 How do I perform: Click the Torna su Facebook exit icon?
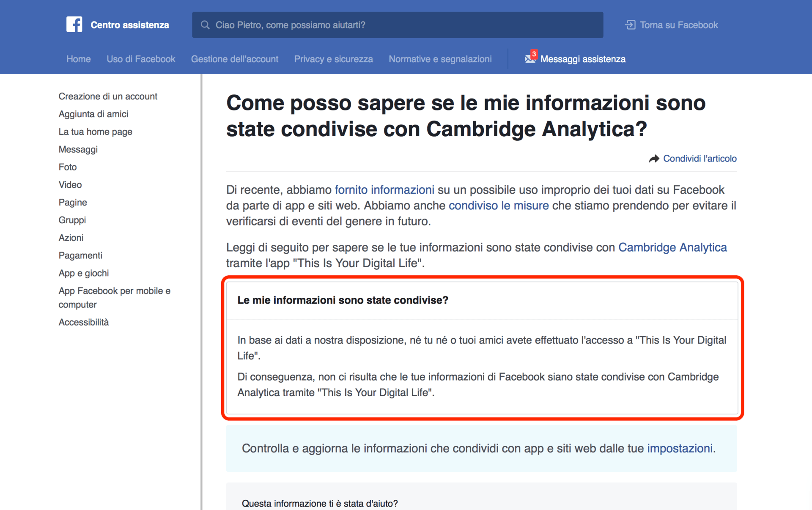[x=630, y=25]
